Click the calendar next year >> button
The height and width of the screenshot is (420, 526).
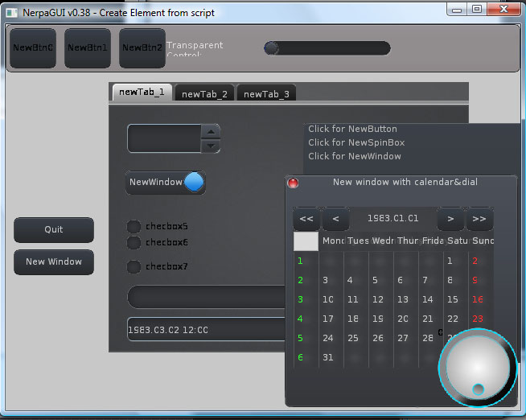(x=479, y=219)
